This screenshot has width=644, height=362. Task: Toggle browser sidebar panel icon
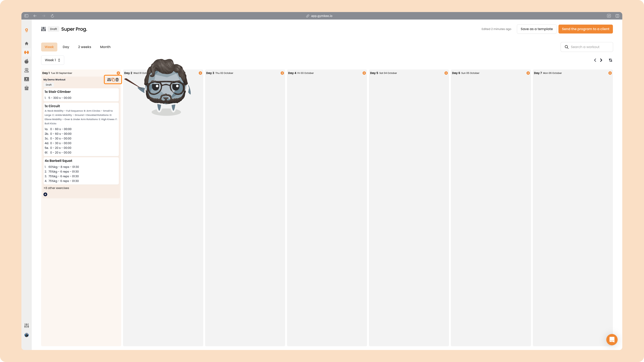26,16
